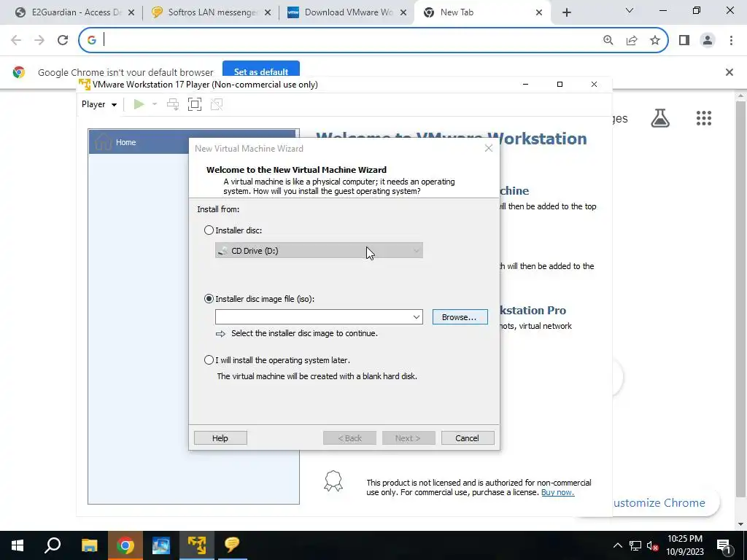This screenshot has width=747, height=560.
Task: Bookmark this tab with star icon
Action: click(655, 40)
